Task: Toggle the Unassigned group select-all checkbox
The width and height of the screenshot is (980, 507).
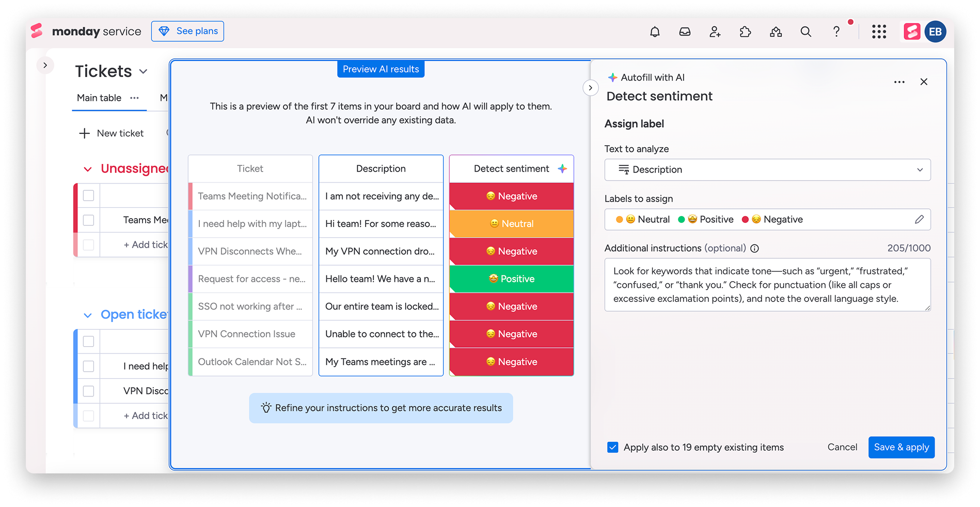Action: (89, 195)
